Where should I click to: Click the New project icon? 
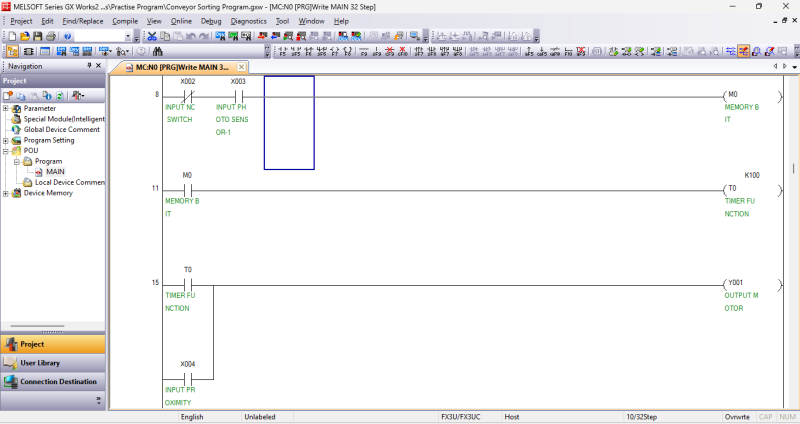pos(11,36)
